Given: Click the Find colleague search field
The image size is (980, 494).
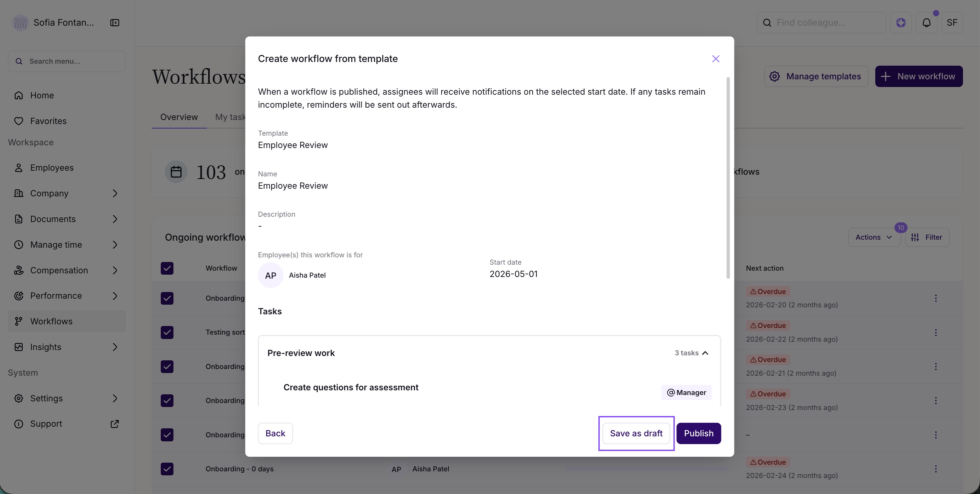Looking at the screenshot, I should click(826, 23).
